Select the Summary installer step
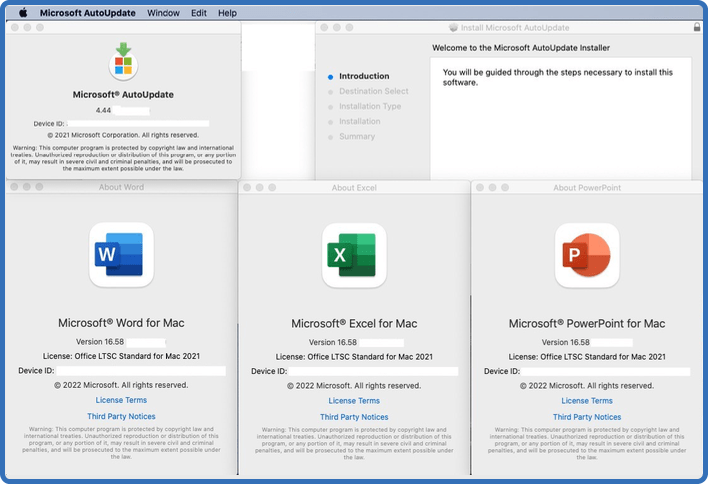The height and width of the screenshot is (484, 708). point(357,136)
